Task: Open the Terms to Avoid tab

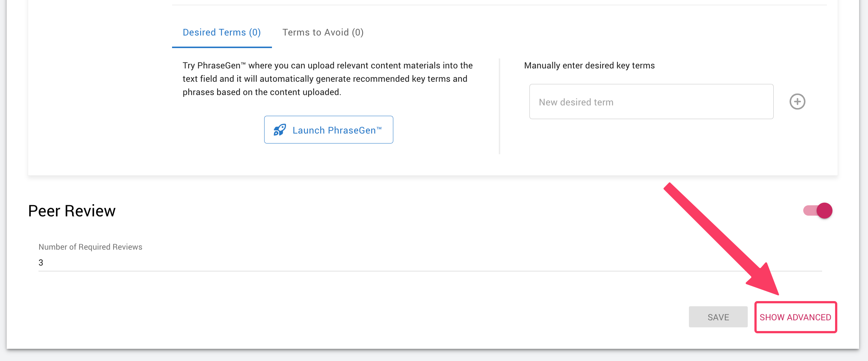Action: tap(323, 33)
